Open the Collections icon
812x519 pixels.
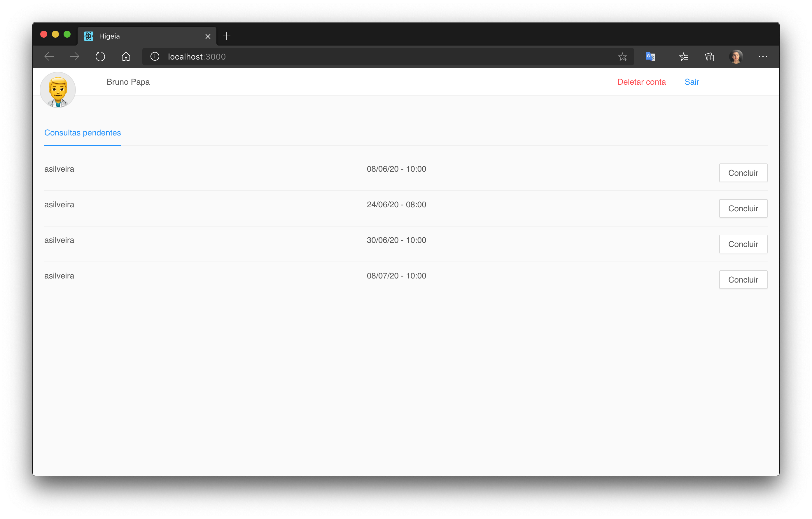click(x=710, y=57)
